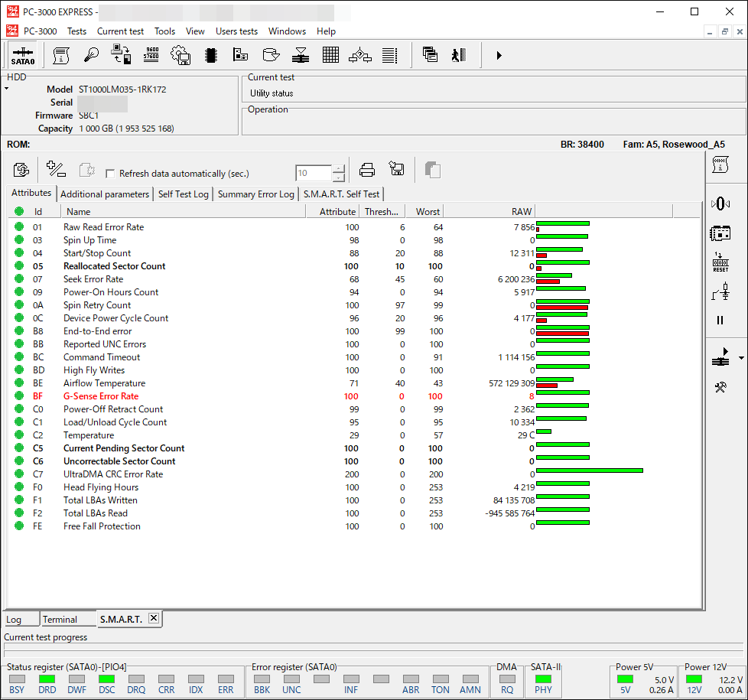Click the SATA0 port selector icon
The image size is (748, 700).
tap(23, 55)
